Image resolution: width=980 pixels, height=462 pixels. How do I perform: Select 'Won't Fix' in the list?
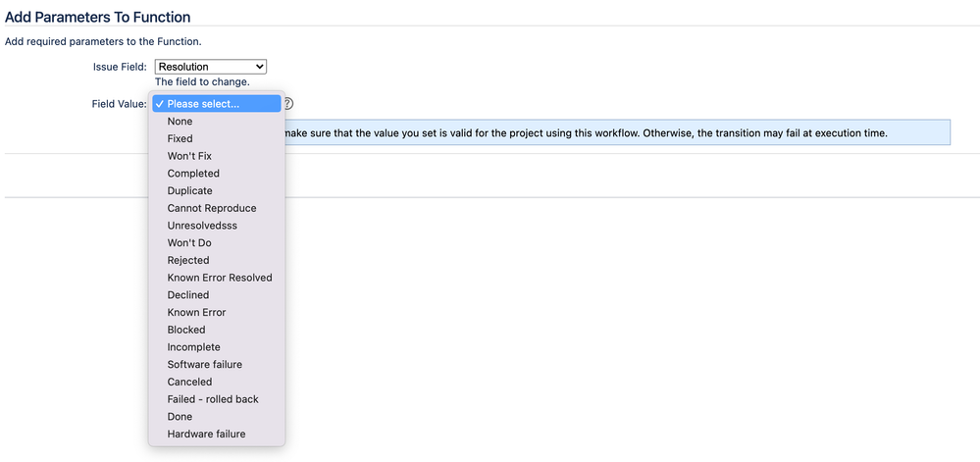point(216,156)
